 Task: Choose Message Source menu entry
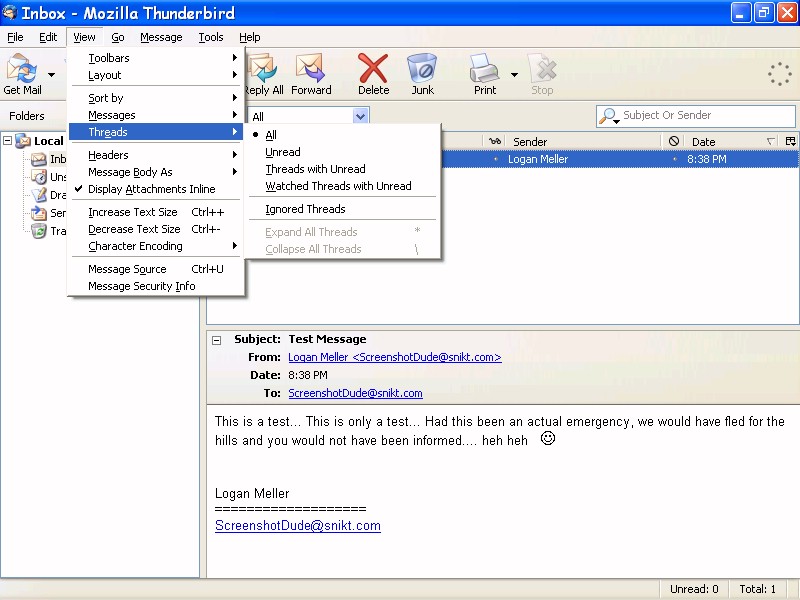pyautogui.click(x=156, y=269)
